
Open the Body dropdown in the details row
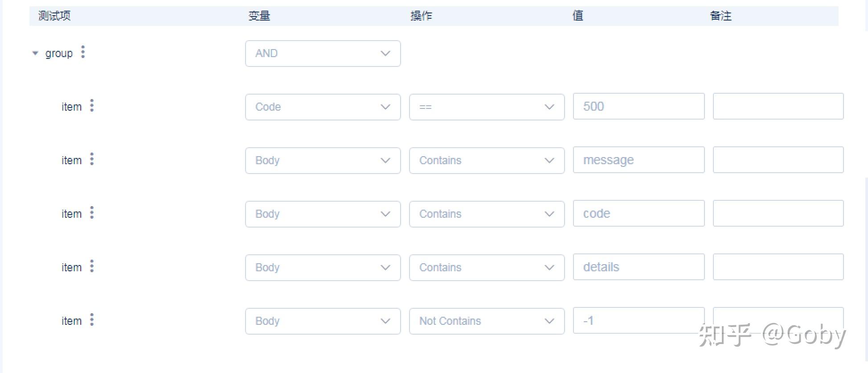[323, 268]
